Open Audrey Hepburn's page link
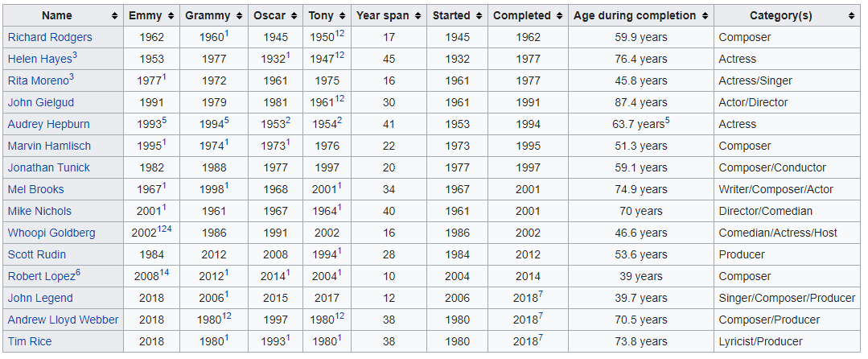This screenshot has width=868, height=359. (x=49, y=124)
